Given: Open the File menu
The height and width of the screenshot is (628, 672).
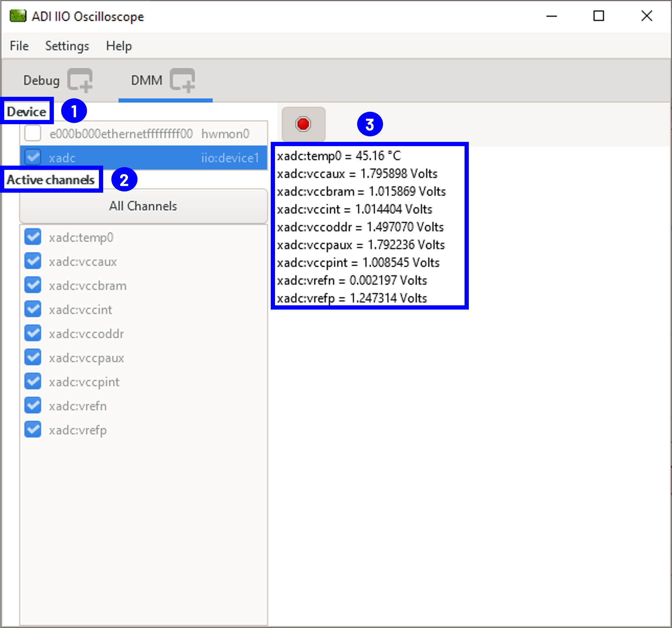Looking at the screenshot, I should coord(19,46).
